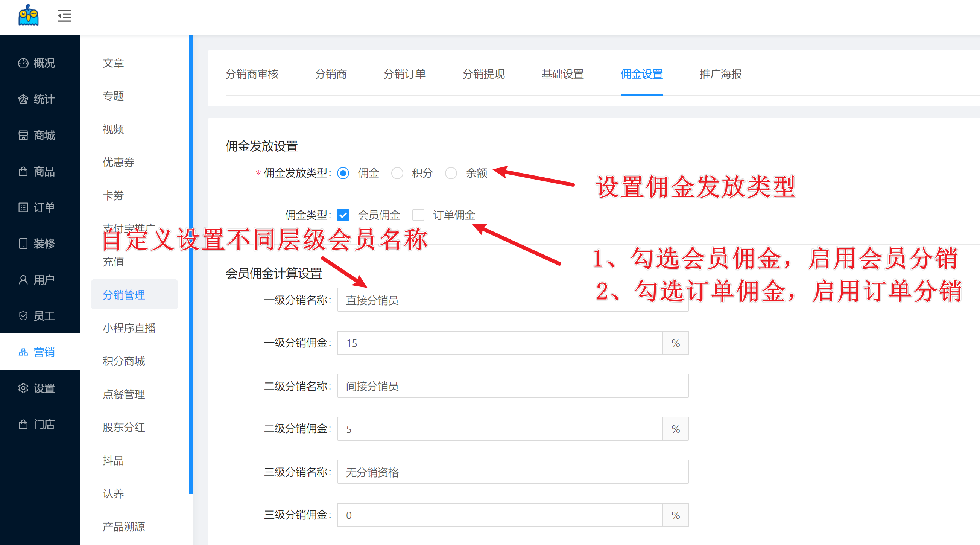980x545 pixels.
Task: Click 二级分销名称 input field
Action: tap(512, 386)
